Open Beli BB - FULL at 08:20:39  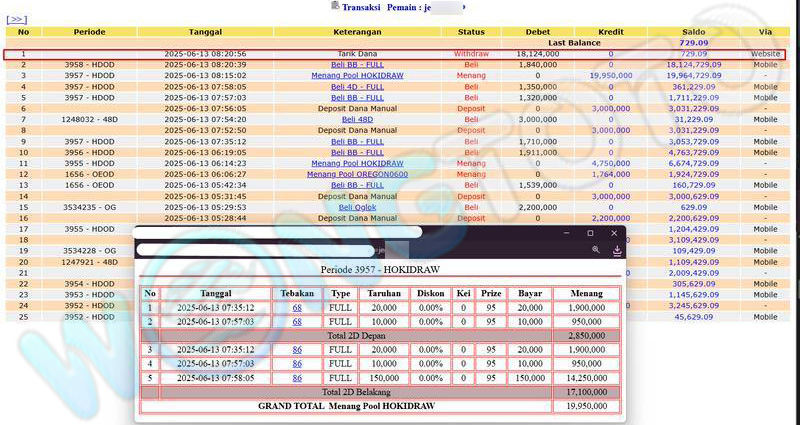coord(357,64)
